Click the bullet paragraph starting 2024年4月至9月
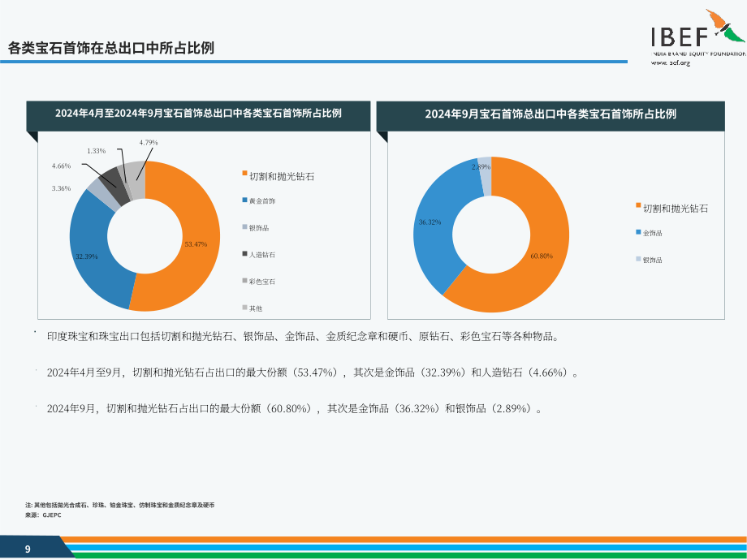 (313, 373)
